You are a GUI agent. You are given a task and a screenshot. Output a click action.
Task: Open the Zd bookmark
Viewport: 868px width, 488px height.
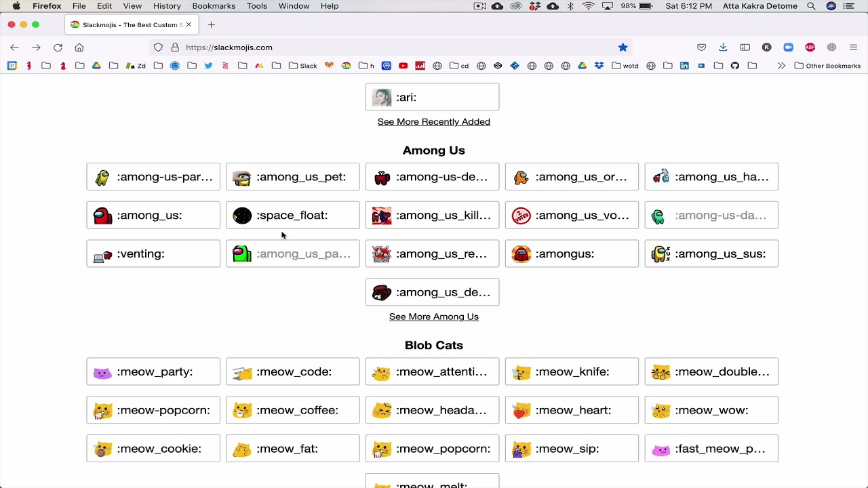point(136,66)
